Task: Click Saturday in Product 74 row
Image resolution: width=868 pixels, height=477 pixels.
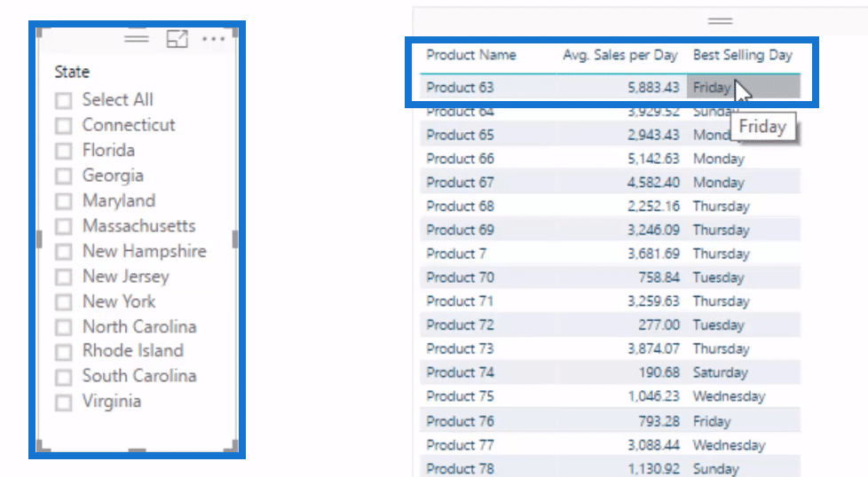Action: [x=720, y=372]
